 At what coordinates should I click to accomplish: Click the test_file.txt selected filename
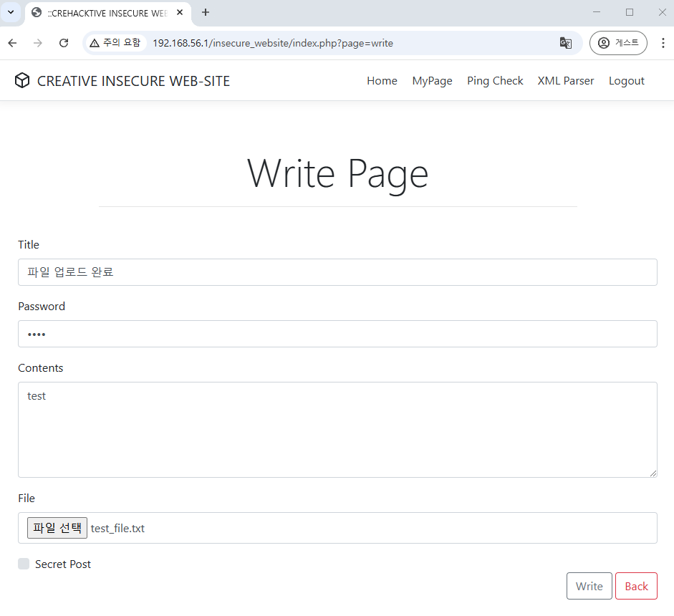click(x=117, y=529)
